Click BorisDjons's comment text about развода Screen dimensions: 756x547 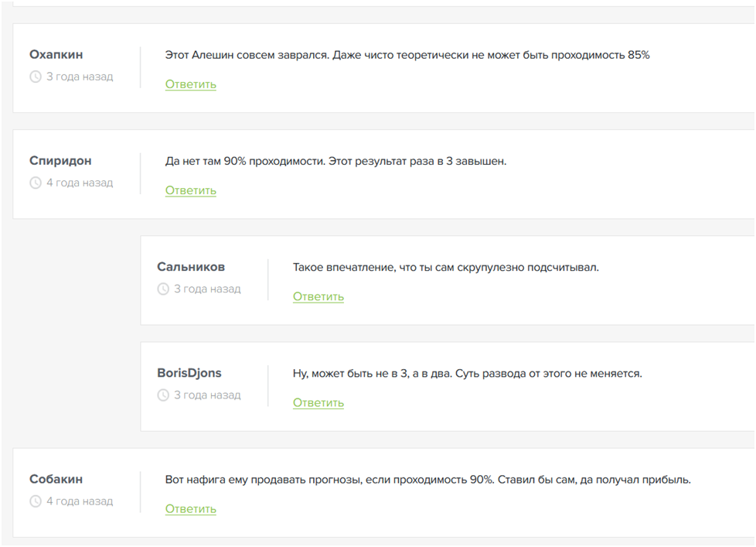pyautogui.click(x=467, y=374)
